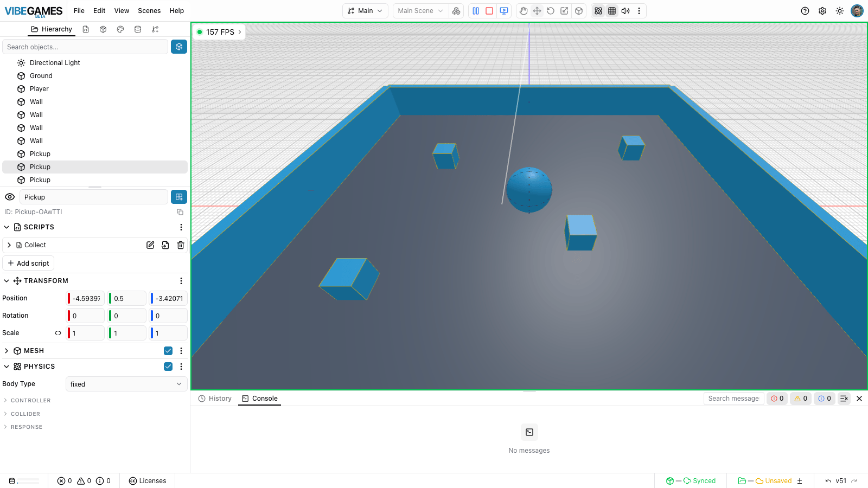Viewport: 868px width, 488px height.
Task: Click the Add script button
Action: point(28,263)
